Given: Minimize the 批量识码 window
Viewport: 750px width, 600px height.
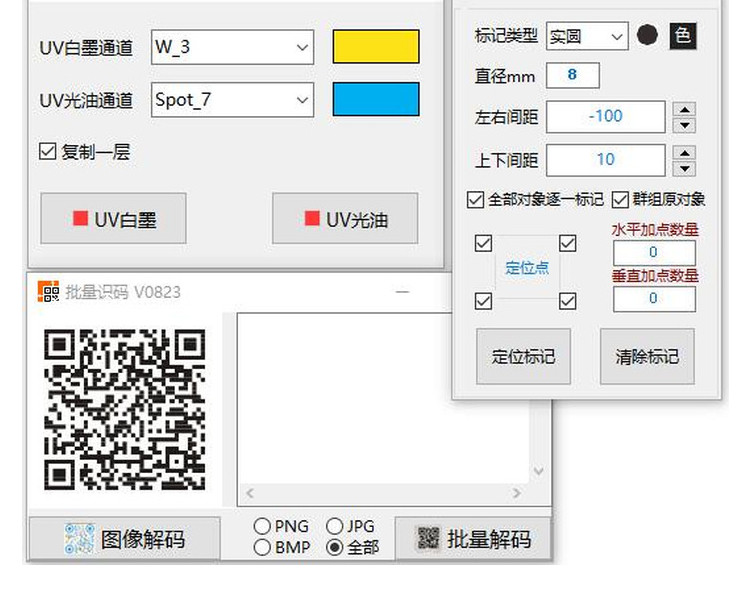Looking at the screenshot, I should point(403,291).
